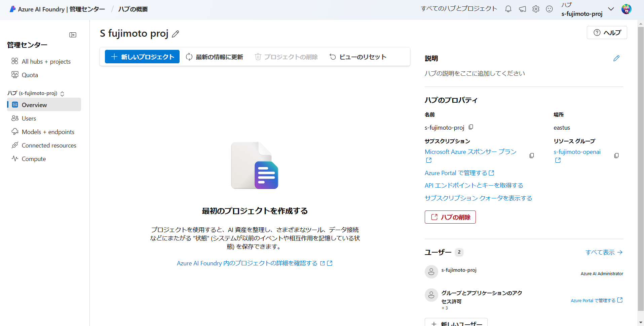The height and width of the screenshot is (326, 644).
Task: Open the s-fujimoto-proj user avatar icon
Action: point(431,272)
